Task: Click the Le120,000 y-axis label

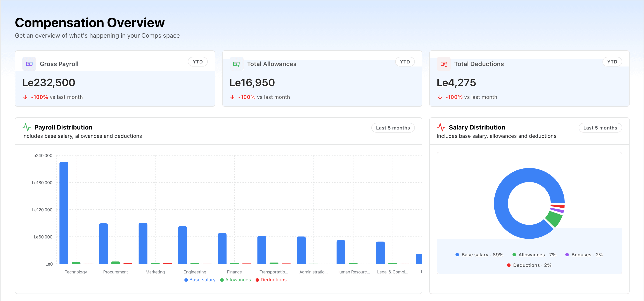Action: (42, 210)
